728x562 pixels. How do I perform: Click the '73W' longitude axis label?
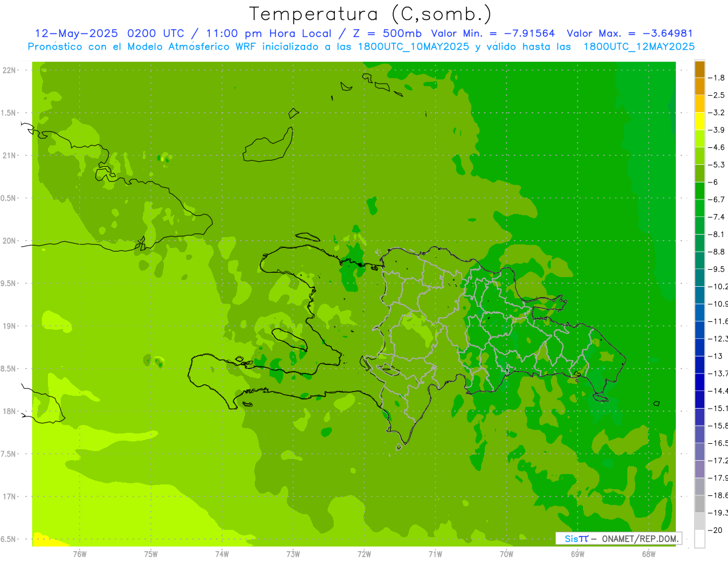click(x=293, y=554)
